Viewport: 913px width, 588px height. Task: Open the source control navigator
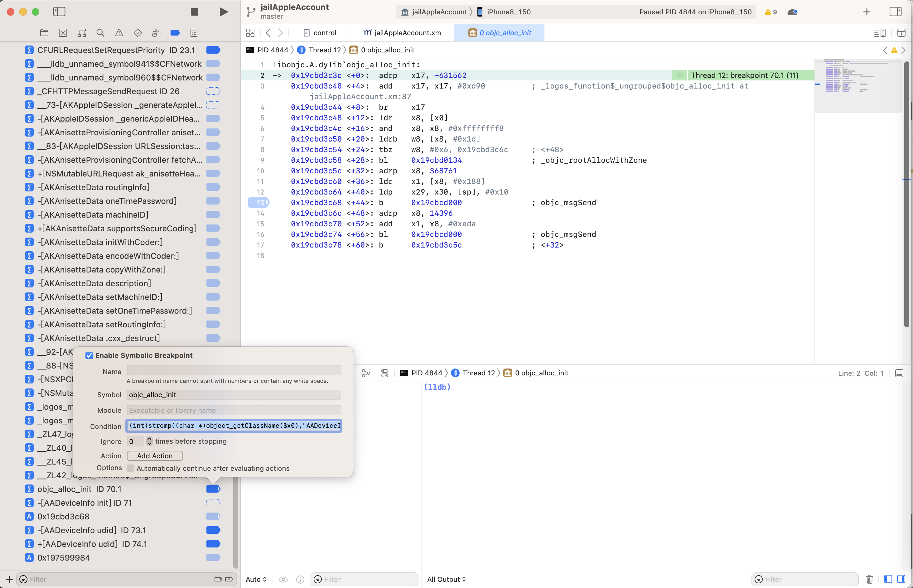(x=63, y=33)
